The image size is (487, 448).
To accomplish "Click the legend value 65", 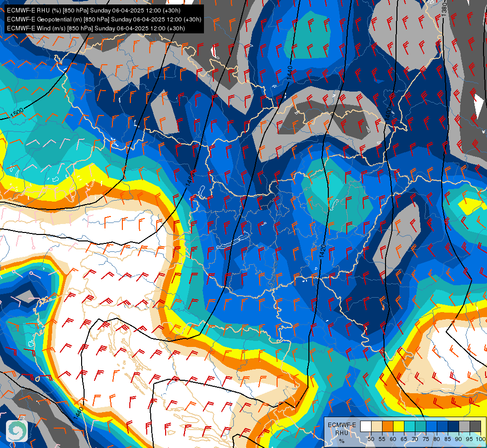I will (404, 439).
